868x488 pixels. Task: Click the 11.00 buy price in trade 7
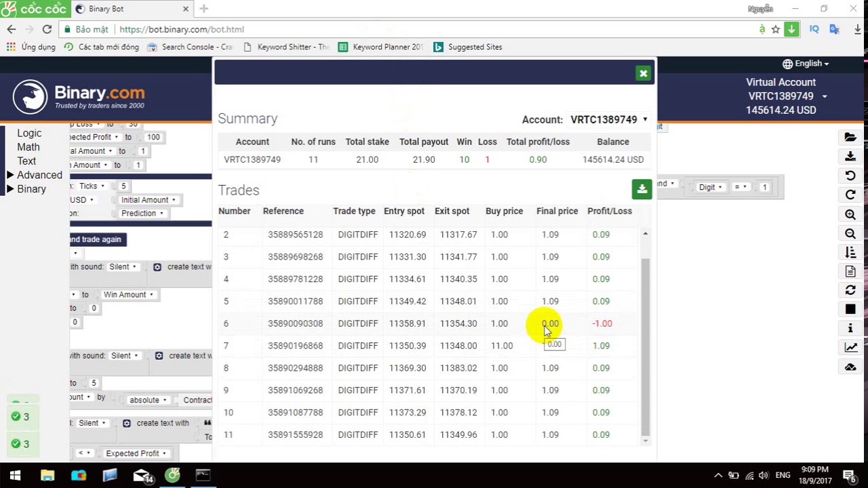pos(502,346)
